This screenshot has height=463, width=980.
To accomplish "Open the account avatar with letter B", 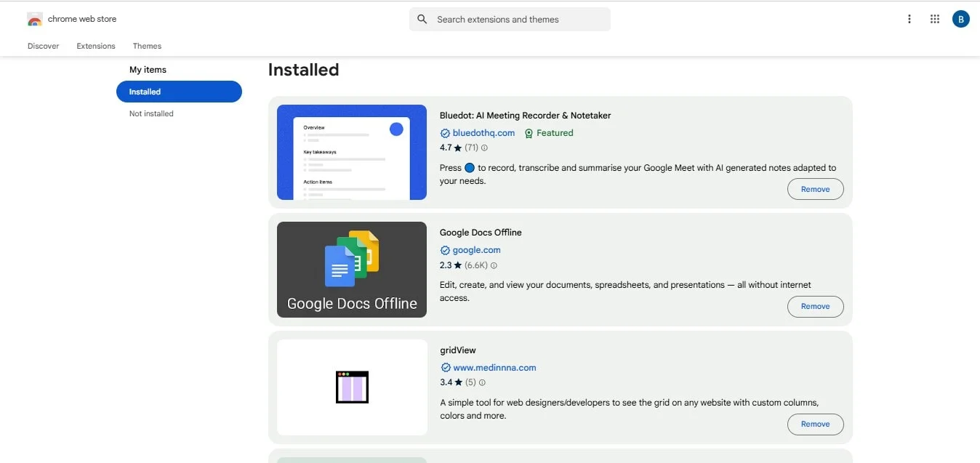I will pos(961,20).
